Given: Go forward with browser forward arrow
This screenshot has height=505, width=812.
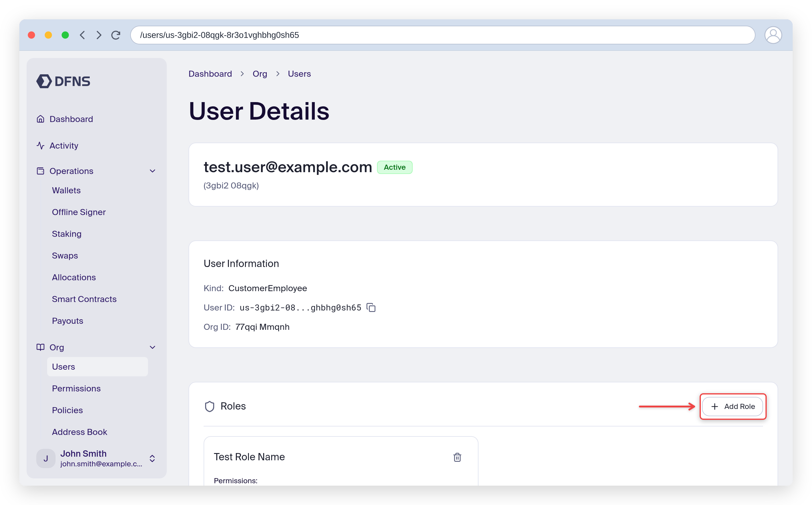Looking at the screenshot, I should 98,35.
